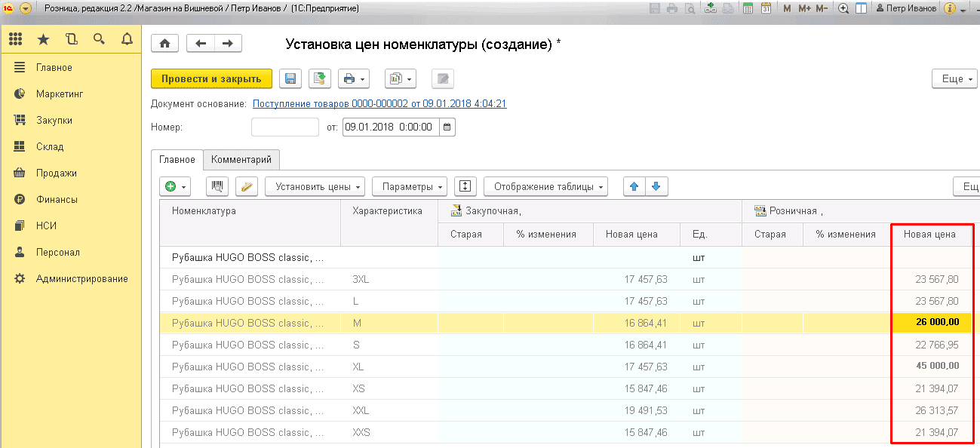Click the save document floppy disk icon
The width and height of the screenshot is (980, 448).
pyautogui.click(x=290, y=78)
